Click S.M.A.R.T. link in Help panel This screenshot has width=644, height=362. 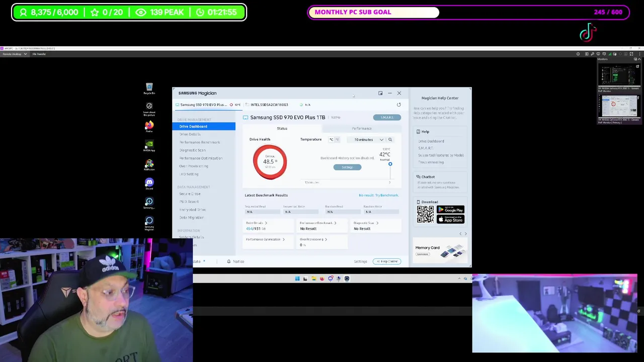point(426,148)
